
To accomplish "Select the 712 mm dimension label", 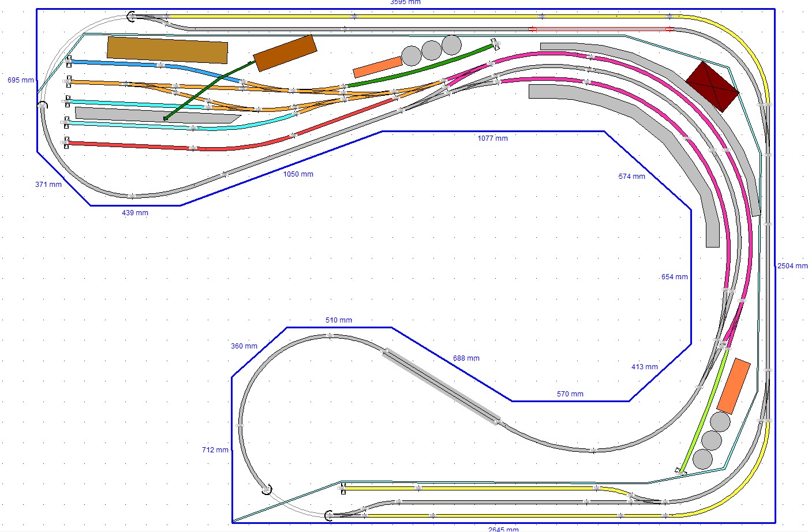I will (x=215, y=450).
